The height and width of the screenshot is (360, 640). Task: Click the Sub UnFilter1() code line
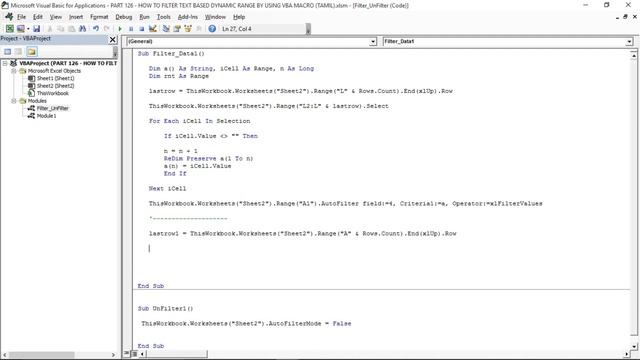[165, 309]
